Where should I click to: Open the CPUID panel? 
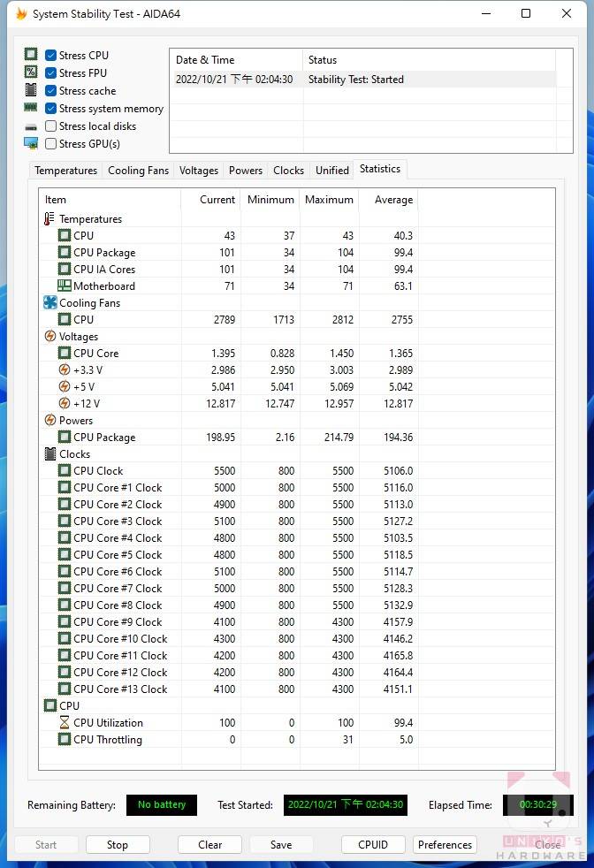373,845
